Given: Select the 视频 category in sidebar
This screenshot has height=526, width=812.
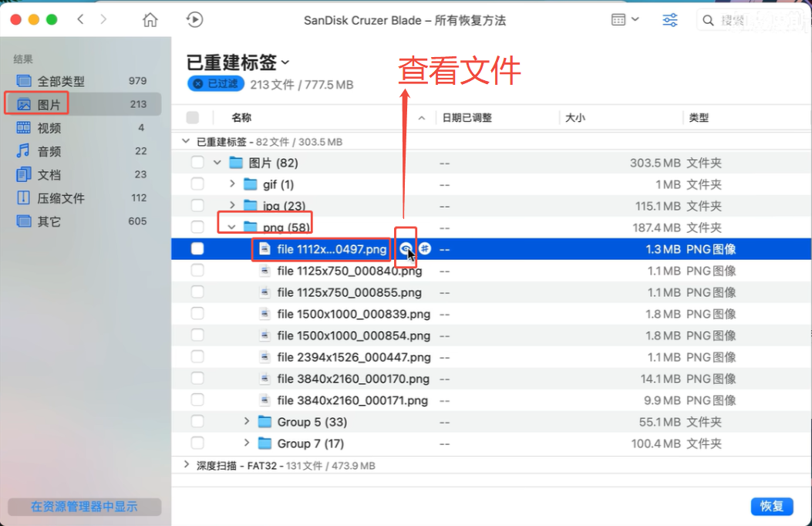Looking at the screenshot, I should click(49, 128).
